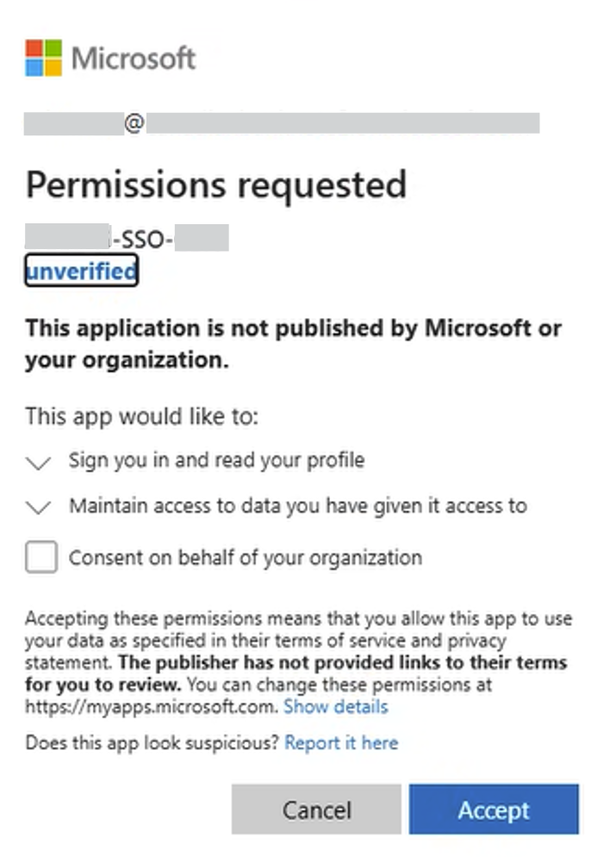The height and width of the screenshot is (857, 616).
Task: Click the 'not published by Microsoft' warning text
Action: pos(293,344)
